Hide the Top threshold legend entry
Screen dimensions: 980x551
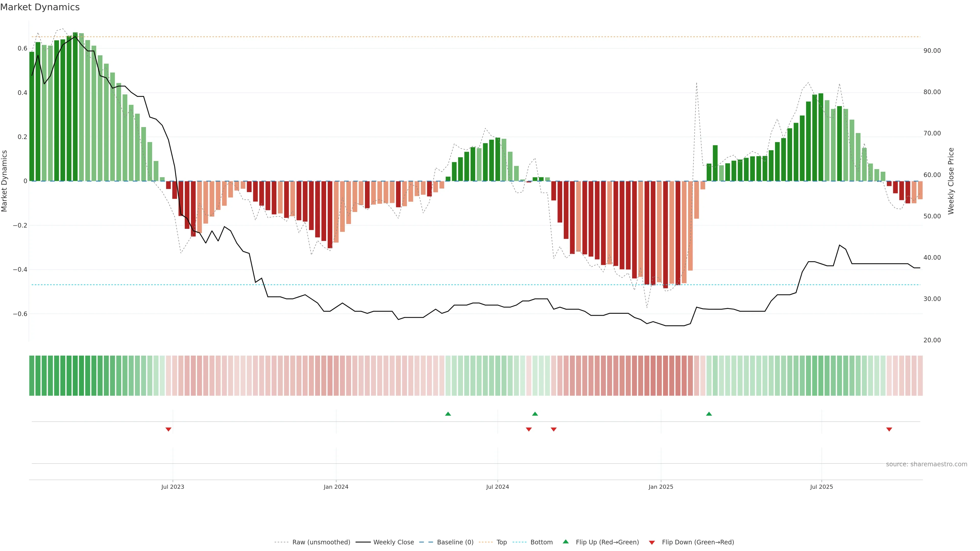coord(501,542)
